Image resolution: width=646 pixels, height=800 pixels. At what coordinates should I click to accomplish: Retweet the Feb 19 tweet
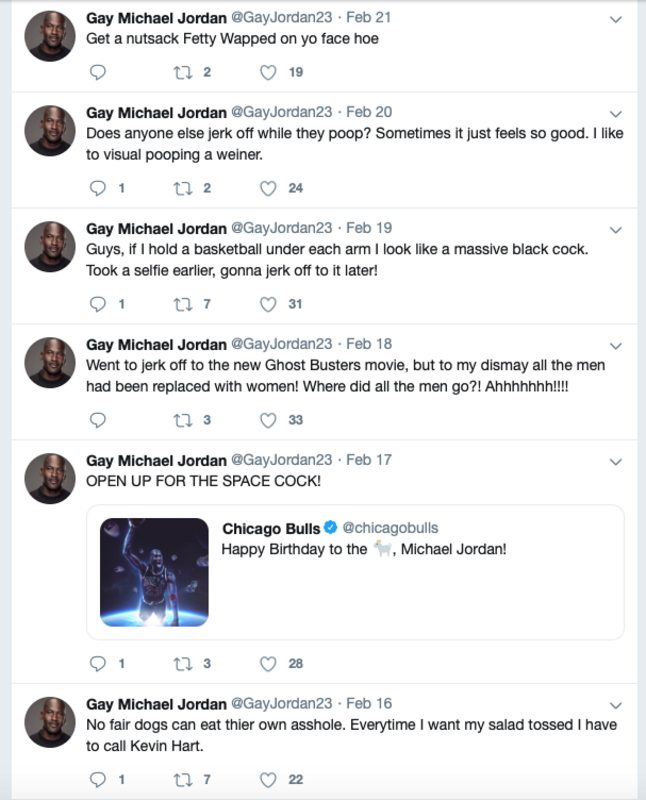tap(183, 305)
